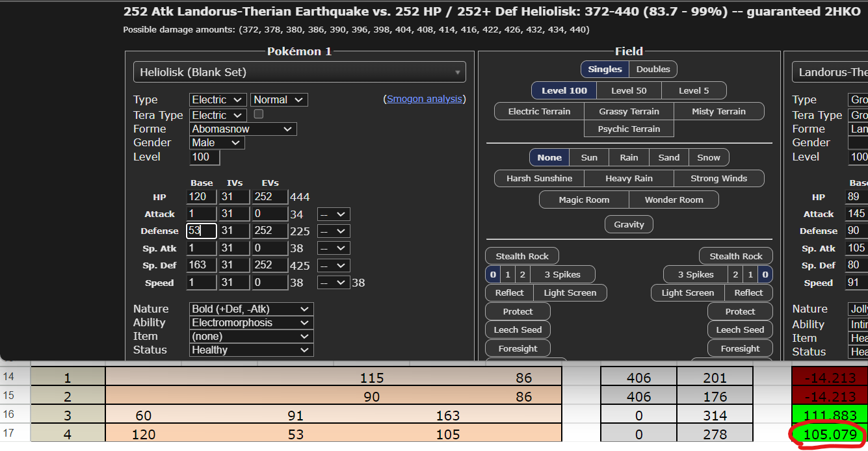
Task: Open the Status dropdown showing Healthy
Action: (252, 350)
